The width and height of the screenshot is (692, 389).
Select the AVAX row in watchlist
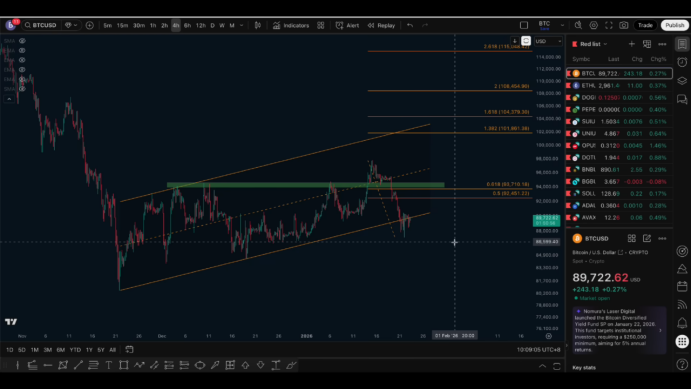click(x=619, y=218)
